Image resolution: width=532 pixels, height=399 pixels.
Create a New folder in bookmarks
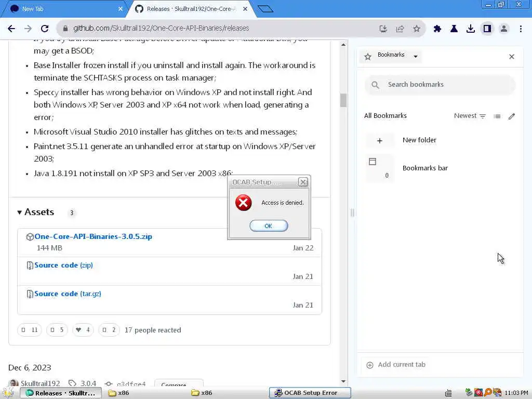[440, 140]
